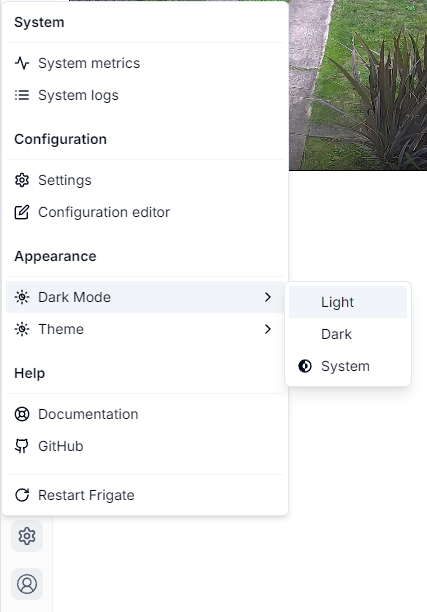This screenshot has width=427, height=612.
Task: Click the Documentation lifebuoy icon
Action: coord(22,414)
